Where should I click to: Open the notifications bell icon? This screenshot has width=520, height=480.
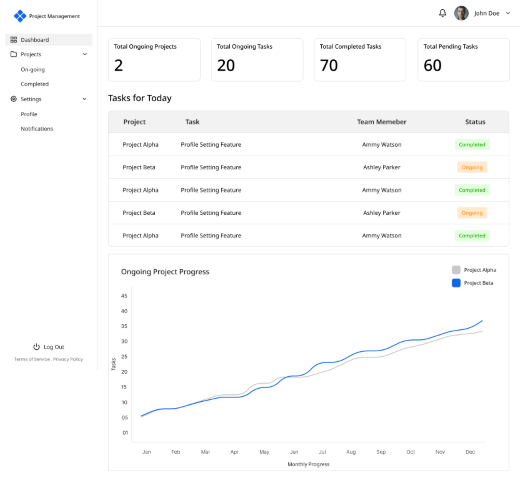click(x=442, y=13)
